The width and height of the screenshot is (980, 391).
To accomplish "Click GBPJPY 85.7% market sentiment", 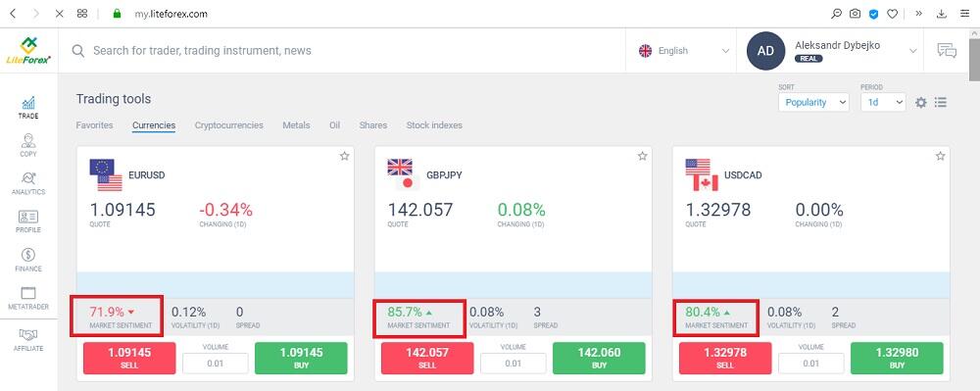I will coord(419,317).
